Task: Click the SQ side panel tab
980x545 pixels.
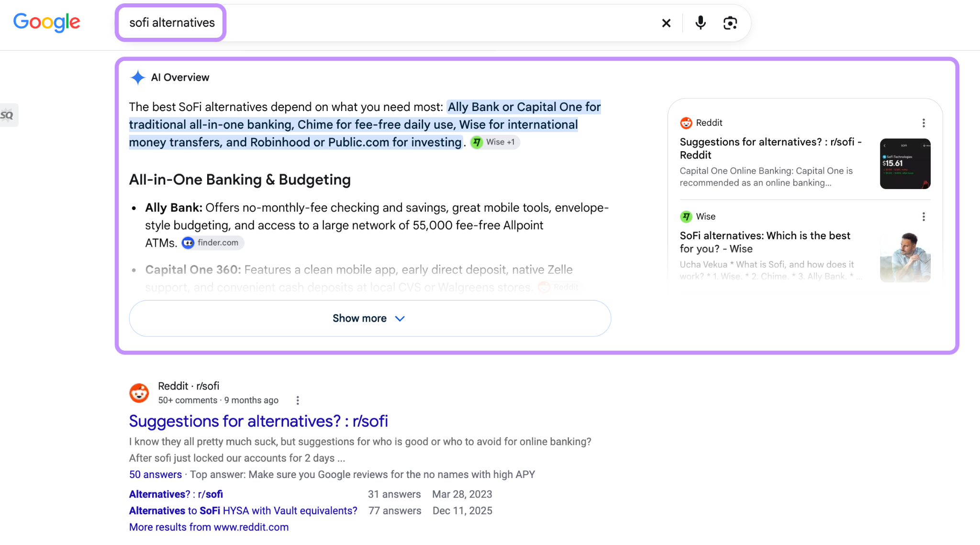Action: (x=8, y=115)
